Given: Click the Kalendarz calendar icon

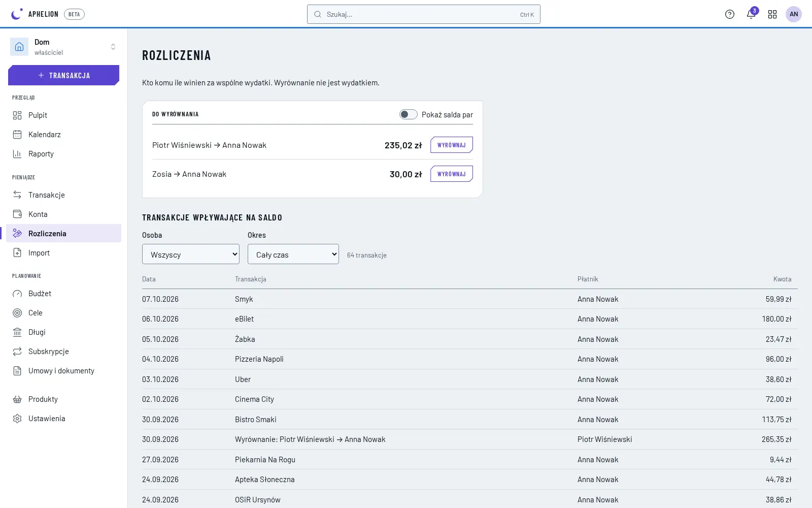Looking at the screenshot, I should pyautogui.click(x=17, y=135).
